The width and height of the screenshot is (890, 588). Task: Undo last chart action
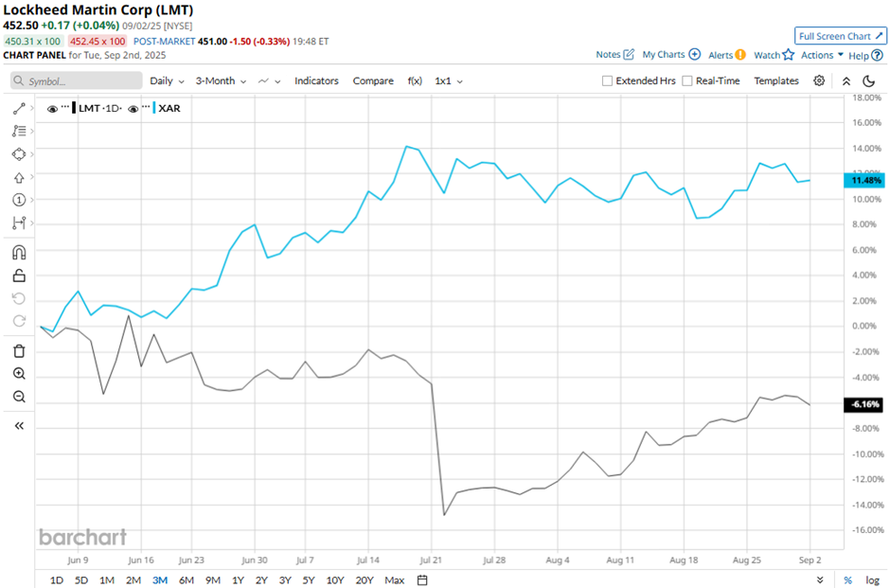(x=19, y=298)
